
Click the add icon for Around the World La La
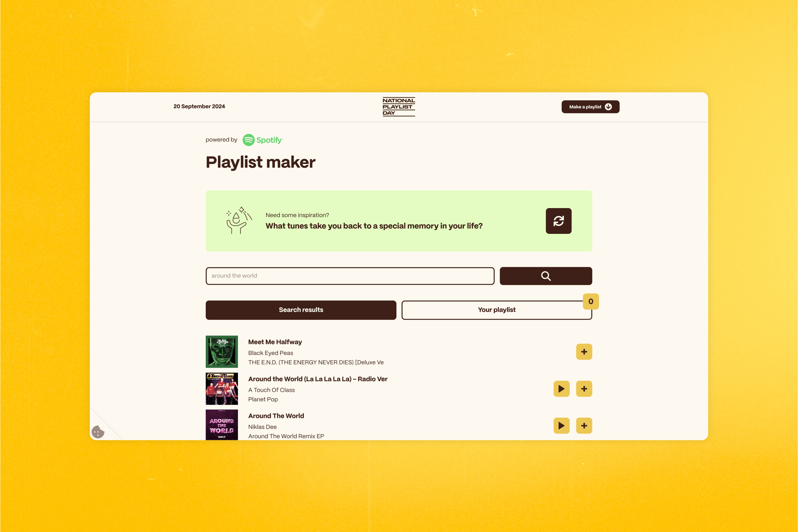pos(583,389)
